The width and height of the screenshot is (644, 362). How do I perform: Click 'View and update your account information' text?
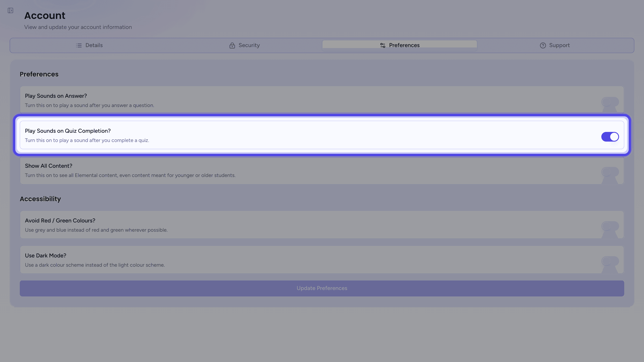tap(78, 27)
